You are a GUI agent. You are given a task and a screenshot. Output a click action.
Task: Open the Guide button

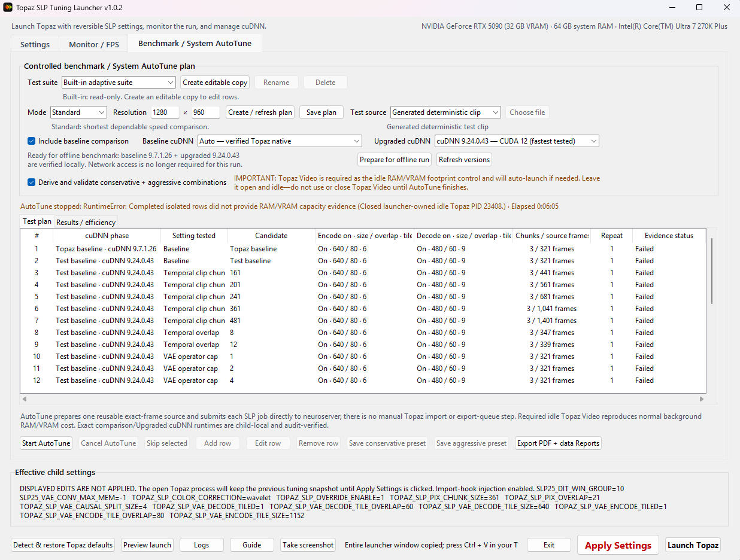point(252,545)
